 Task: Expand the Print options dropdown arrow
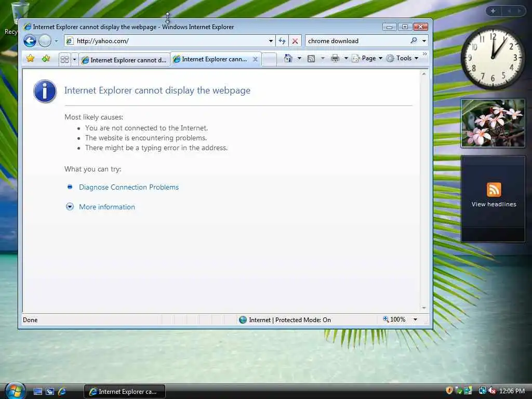point(346,58)
